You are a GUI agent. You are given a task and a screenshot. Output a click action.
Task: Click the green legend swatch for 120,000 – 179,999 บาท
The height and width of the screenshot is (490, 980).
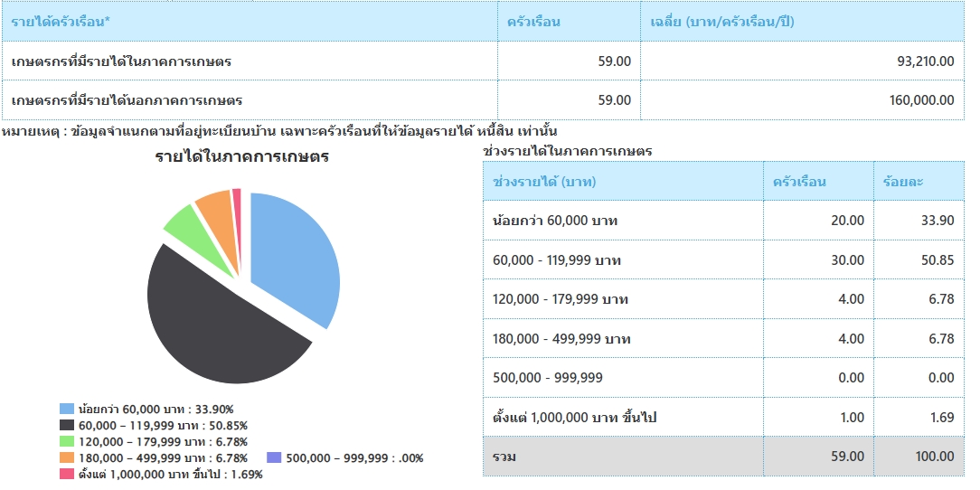(67, 442)
